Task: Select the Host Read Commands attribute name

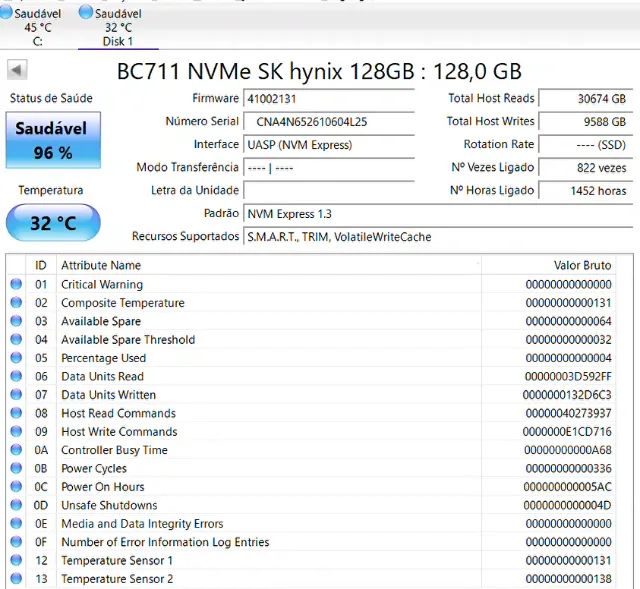Action: (118, 413)
